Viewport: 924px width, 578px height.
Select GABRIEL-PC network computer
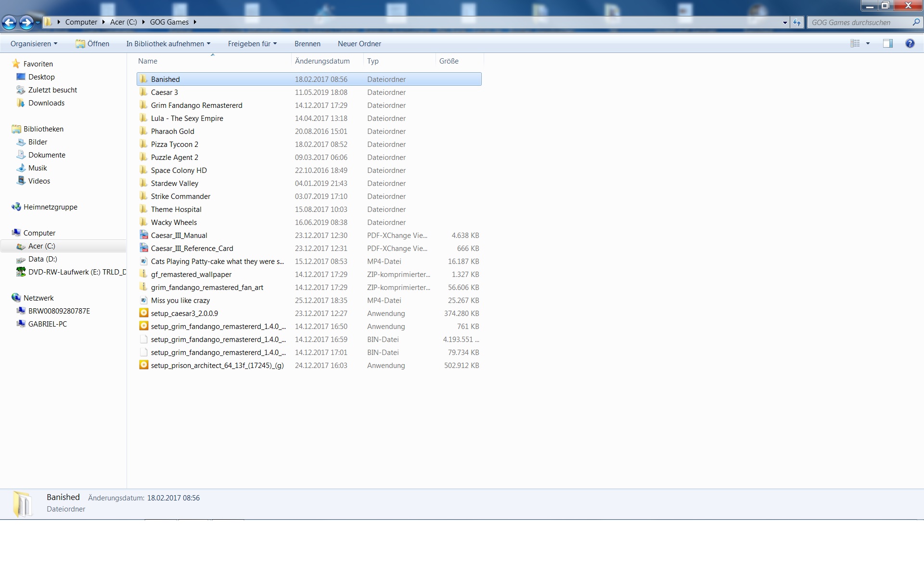[47, 324]
